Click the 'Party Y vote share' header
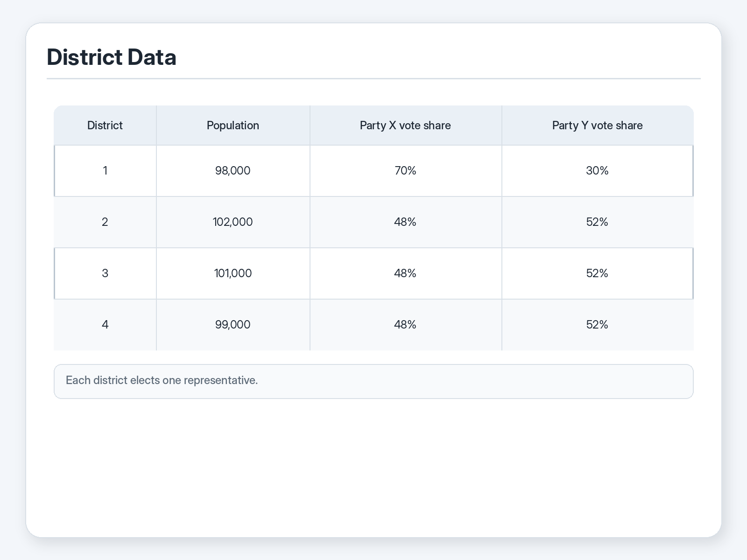Viewport: 747px width, 560px height. pyautogui.click(x=598, y=126)
